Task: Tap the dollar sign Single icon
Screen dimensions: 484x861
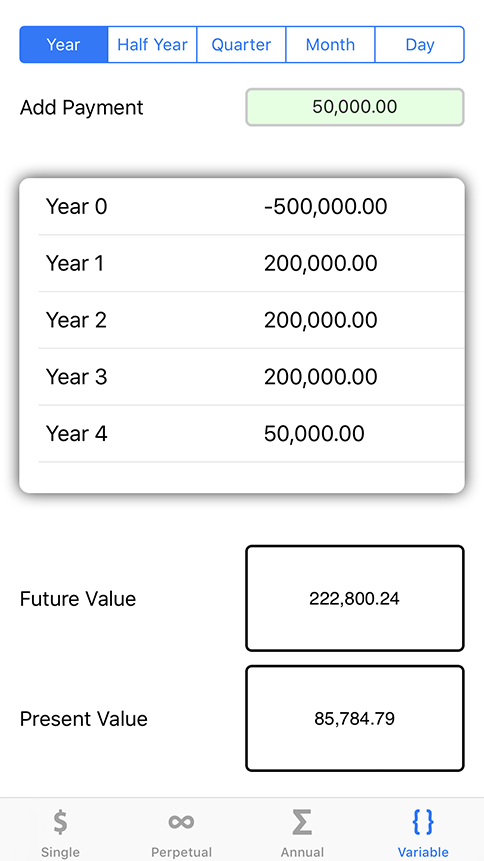Action: [x=60, y=822]
